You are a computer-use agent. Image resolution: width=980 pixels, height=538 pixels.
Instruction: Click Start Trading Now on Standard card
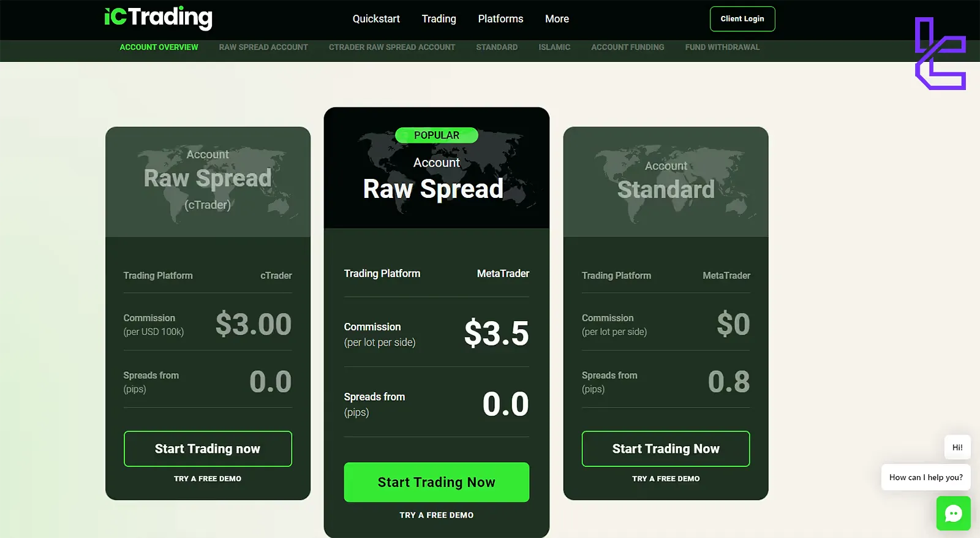pyautogui.click(x=666, y=449)
